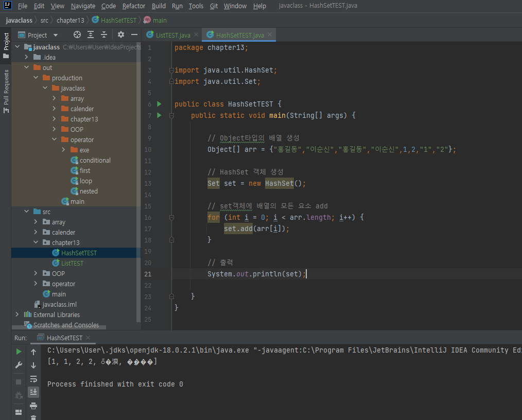Click the Stop button in Run panel

[19, 382]
